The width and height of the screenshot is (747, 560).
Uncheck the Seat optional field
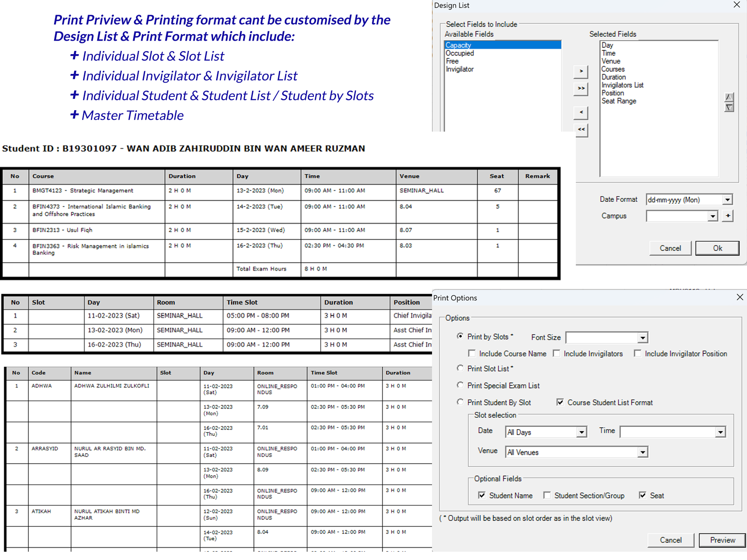click(643, 495)
